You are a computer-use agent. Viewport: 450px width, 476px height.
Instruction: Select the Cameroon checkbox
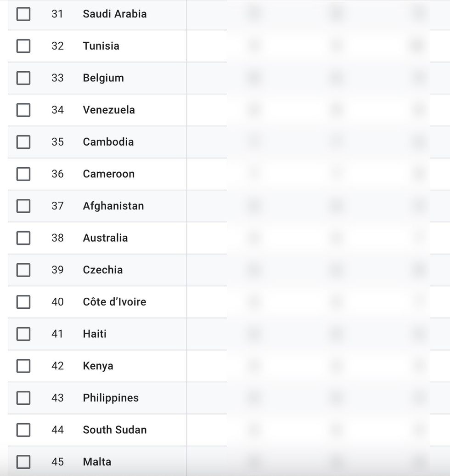(x=23, y=174)
